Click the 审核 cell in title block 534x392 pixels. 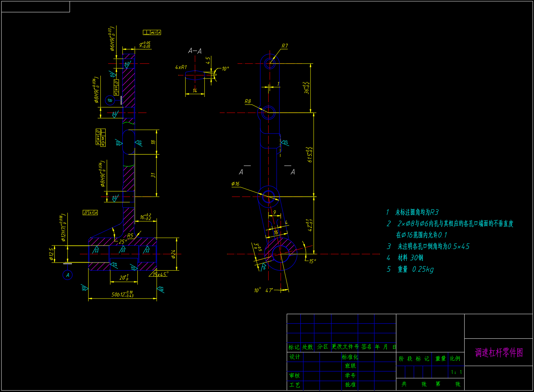coord(294,376)
